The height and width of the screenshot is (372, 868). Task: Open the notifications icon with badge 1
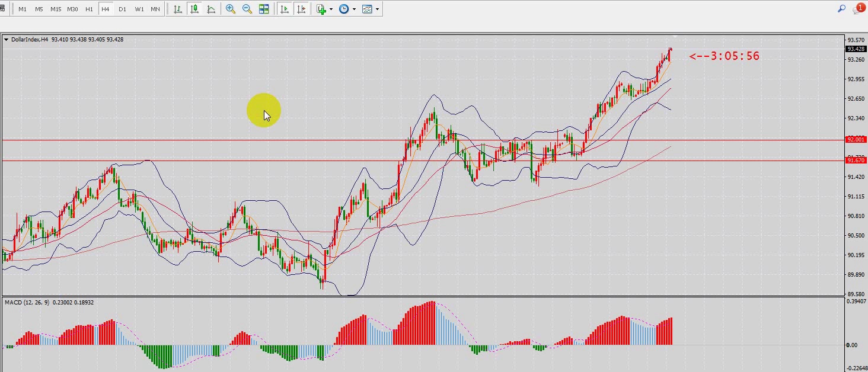pyautogui.click(x=859, y=8)
